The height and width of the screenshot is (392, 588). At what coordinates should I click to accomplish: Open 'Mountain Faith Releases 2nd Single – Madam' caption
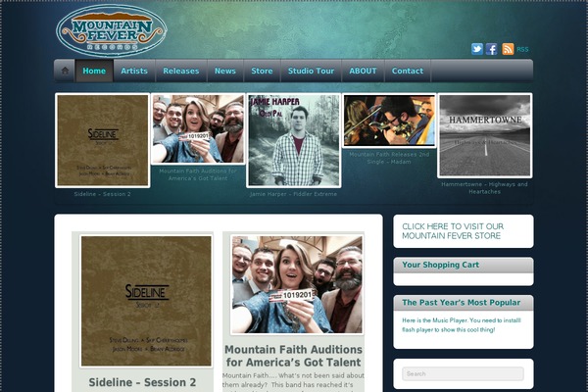point(389,158)
